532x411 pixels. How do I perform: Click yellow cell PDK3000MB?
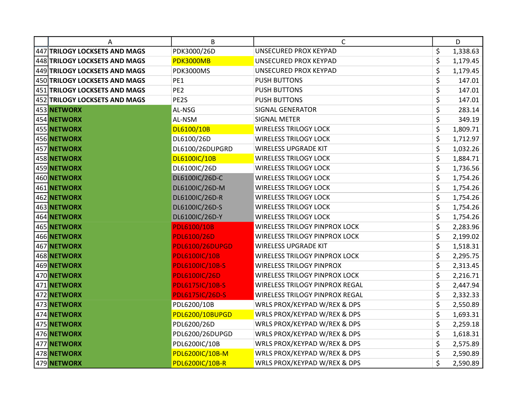click(x=213, y=61)
